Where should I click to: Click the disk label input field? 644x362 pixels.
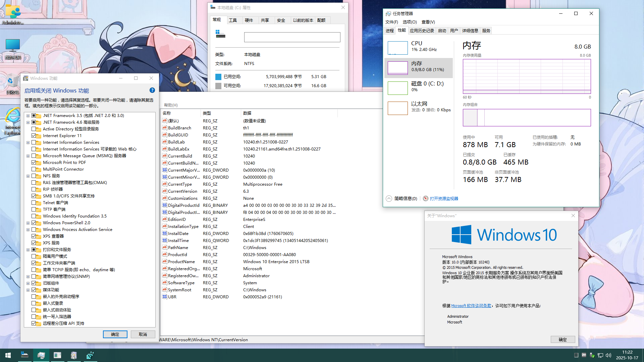click(292, 37)
